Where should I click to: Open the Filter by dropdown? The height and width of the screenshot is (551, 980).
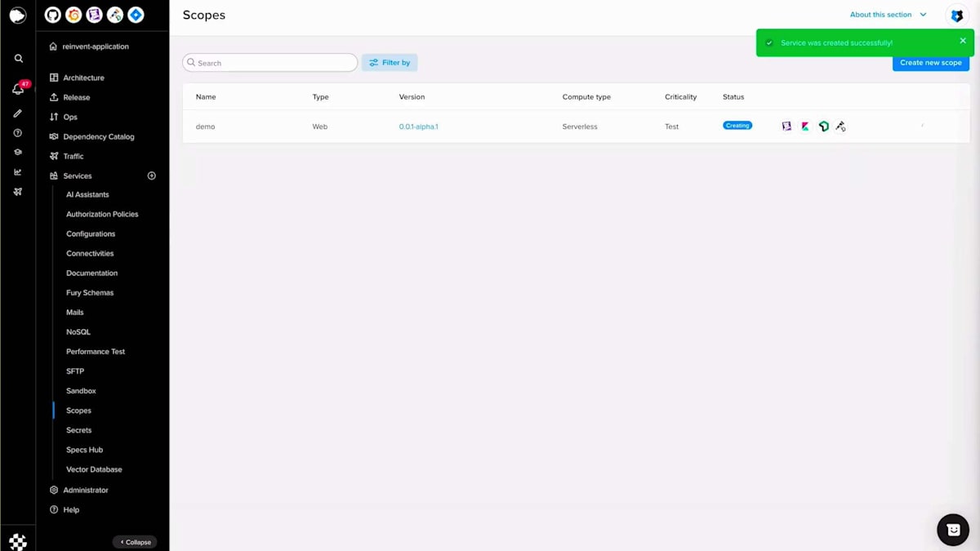pyautogui.click(x=390, y=63)
